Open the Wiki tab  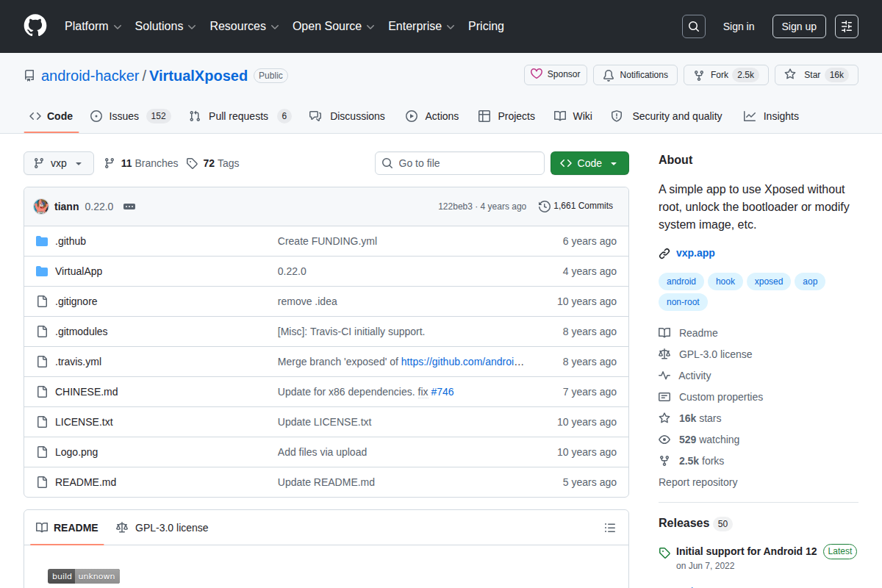click(x=573, y=116)
